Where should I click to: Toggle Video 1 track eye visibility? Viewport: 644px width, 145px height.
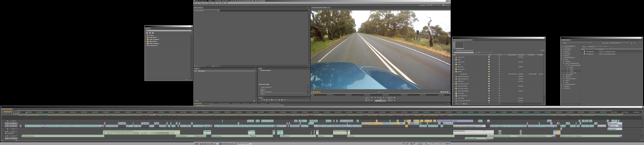[6, 126]
